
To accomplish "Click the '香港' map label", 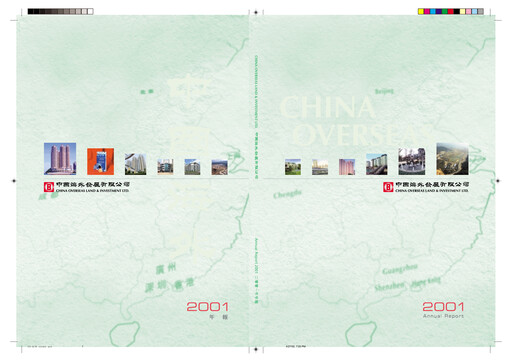I will (183, 284).
